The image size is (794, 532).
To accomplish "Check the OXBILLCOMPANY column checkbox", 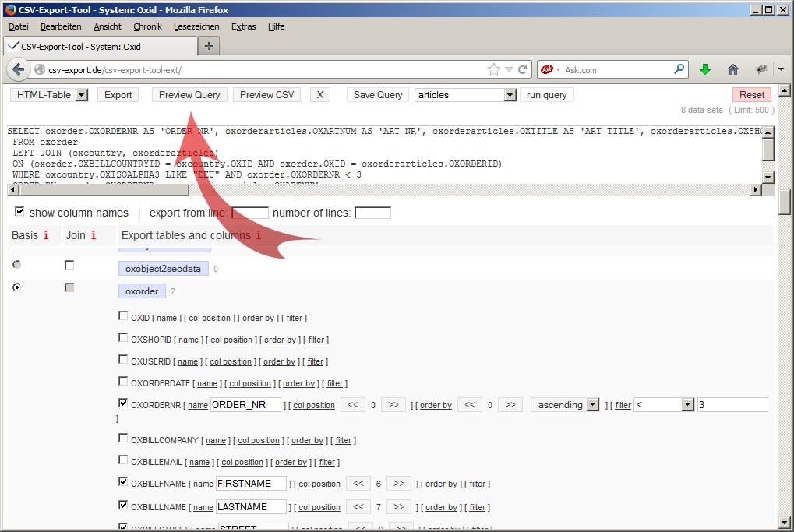I will 123,438.
